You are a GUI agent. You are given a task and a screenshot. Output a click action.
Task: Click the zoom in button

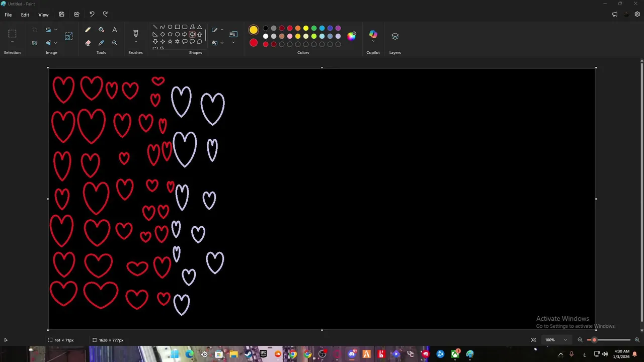pyautogui.click(x=637, y=340)
